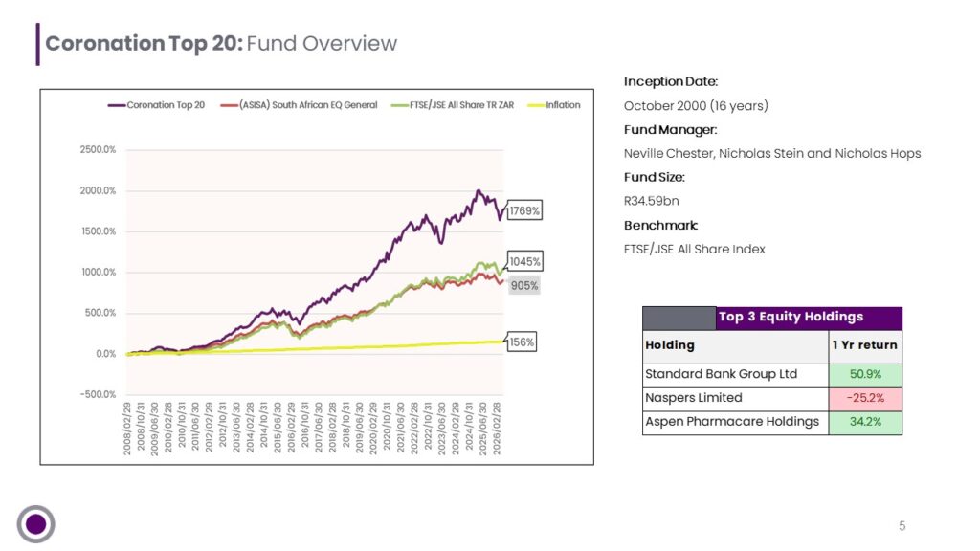
Task: Click the 2026/02/28 x-axis date
Action: coord(497,429)
